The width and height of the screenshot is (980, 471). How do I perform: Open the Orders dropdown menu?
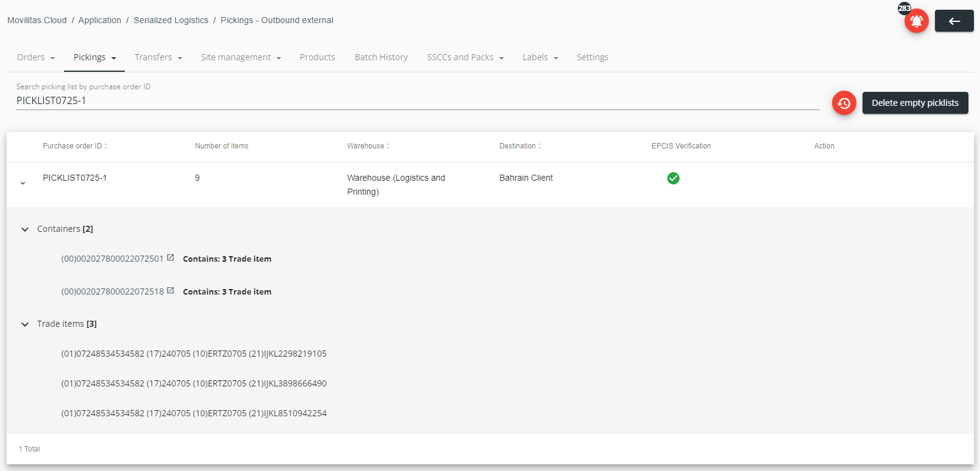pos(36,57)
